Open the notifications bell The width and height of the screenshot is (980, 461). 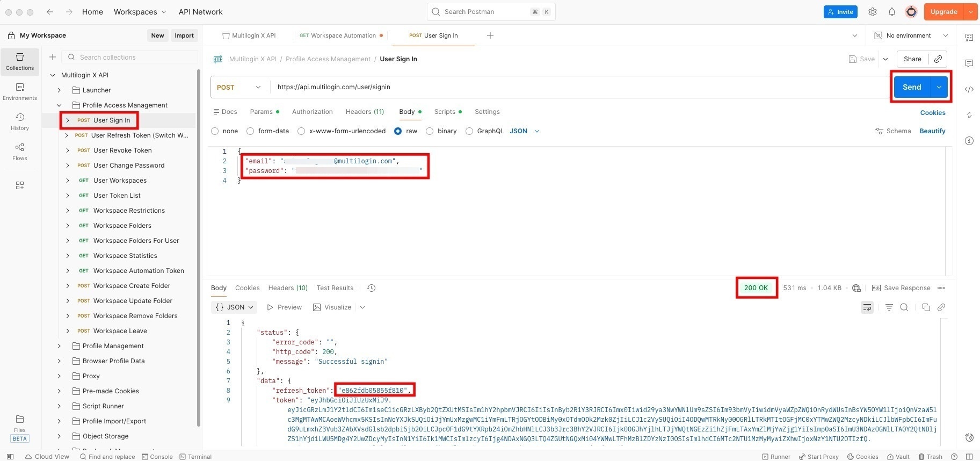tap(892, 12)
